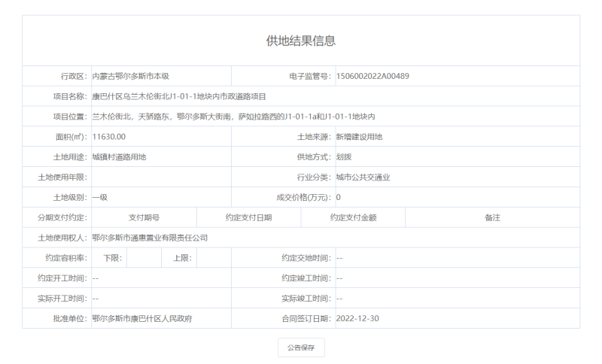Click the land user 鄂尔多斯市通惠置业有限责任公司
The height and width of the screenshot is (364, 602).
point(150,238)
